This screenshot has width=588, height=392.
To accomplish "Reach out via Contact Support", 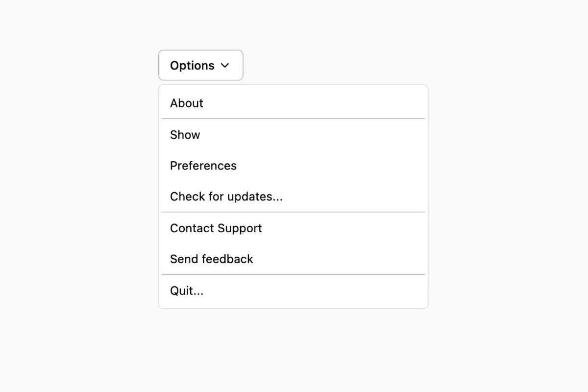I will click(216, 228).
